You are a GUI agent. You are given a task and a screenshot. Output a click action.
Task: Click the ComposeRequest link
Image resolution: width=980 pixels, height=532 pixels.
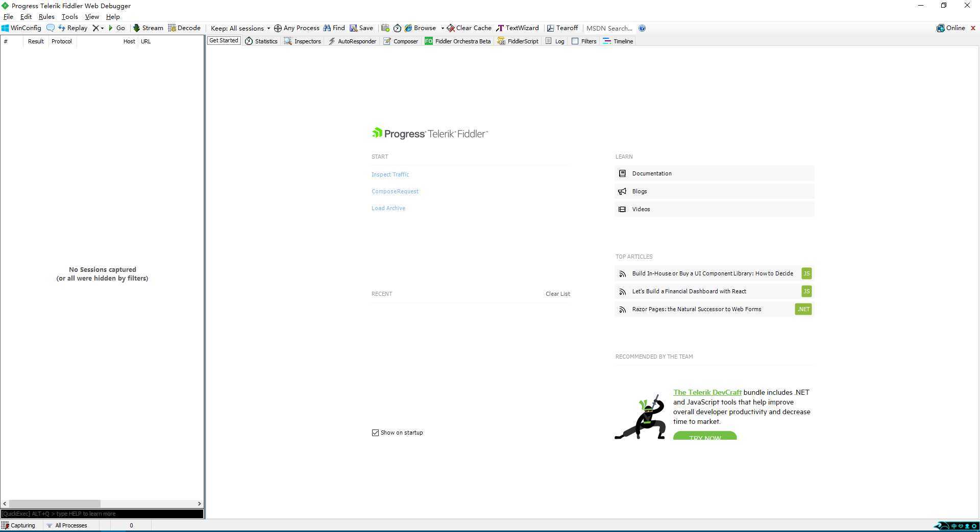[x=395, y=191]
